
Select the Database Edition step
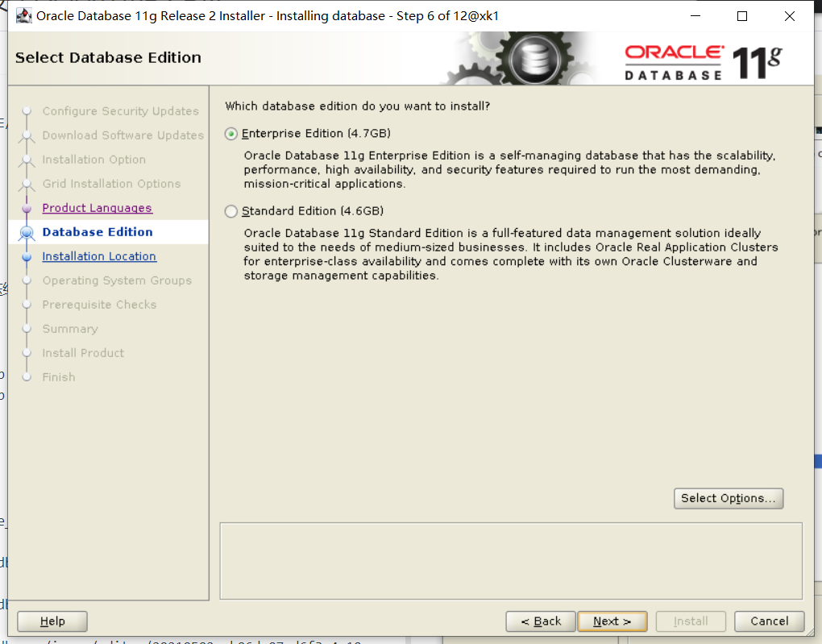point(98,232)
